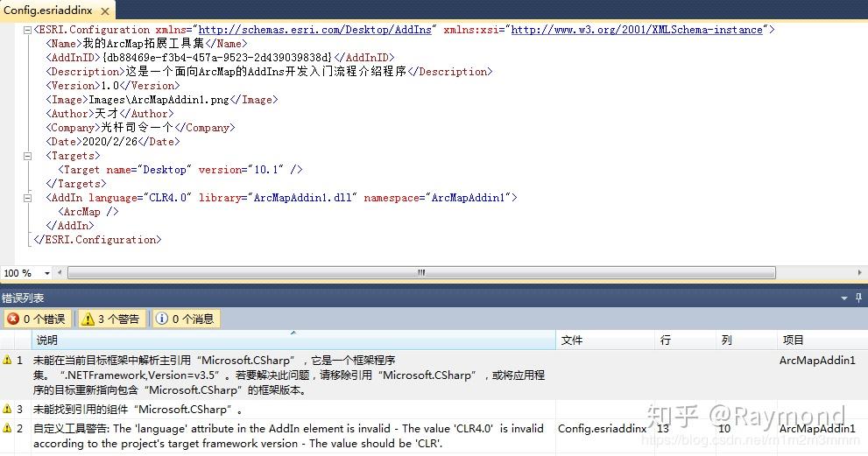Toggle the 0 个错误 errors filter
868x456 pixels.
pos(37,319)
